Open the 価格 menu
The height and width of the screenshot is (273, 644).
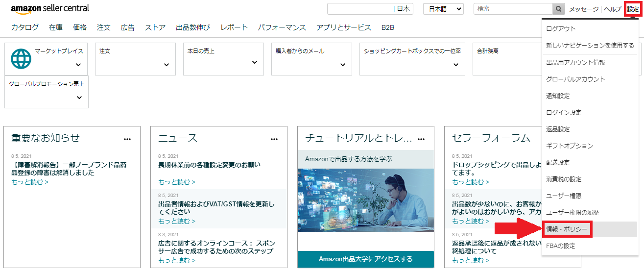[x=80, y=27]
